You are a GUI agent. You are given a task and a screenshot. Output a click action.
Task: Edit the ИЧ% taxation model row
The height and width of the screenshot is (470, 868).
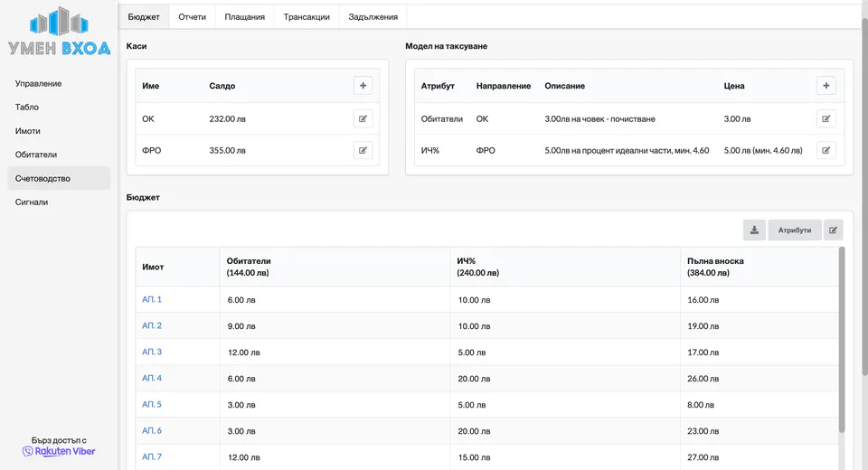826,150
